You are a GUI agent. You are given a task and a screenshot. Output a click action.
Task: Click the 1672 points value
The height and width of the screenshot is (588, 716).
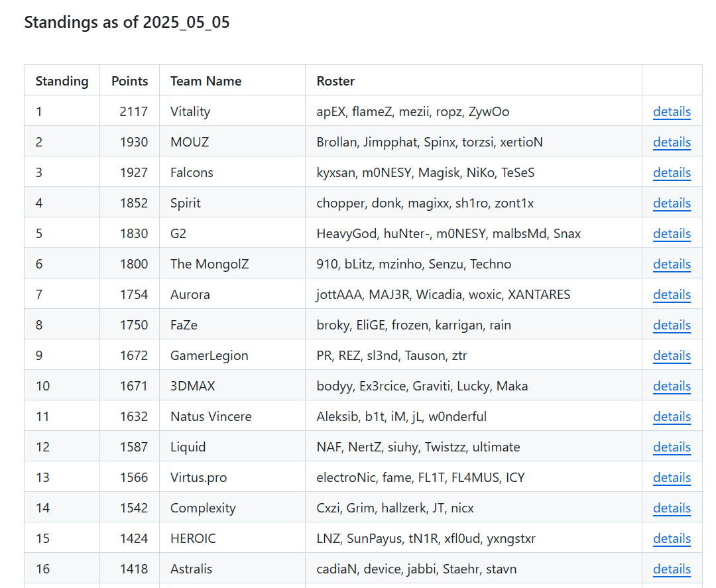point(134,355)
